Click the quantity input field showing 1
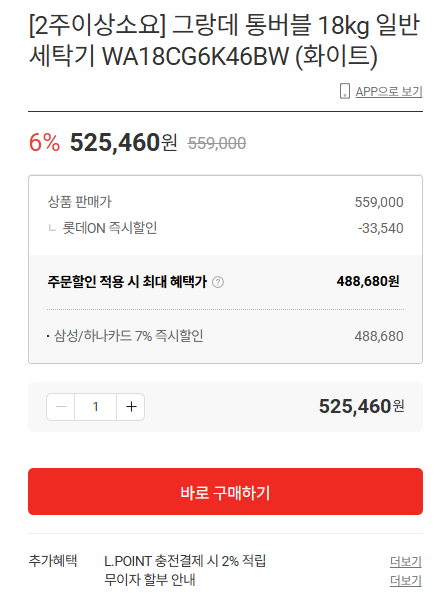 tap(96, 407)
